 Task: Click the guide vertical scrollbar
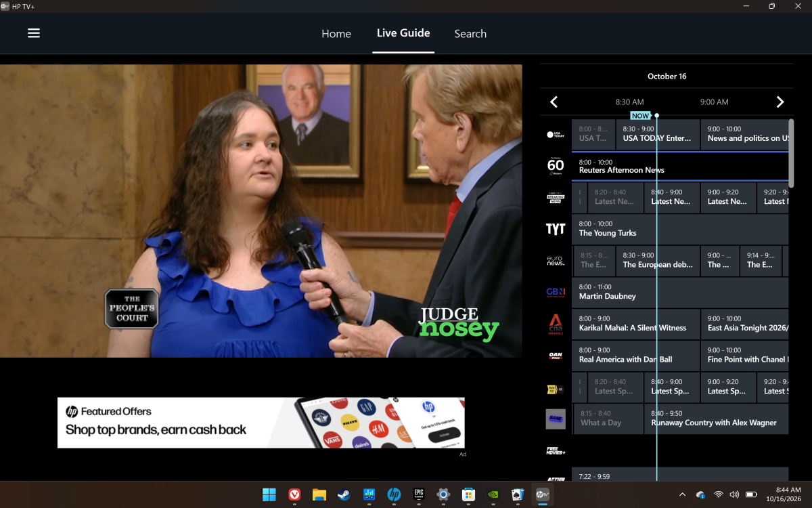pos(791,154)
